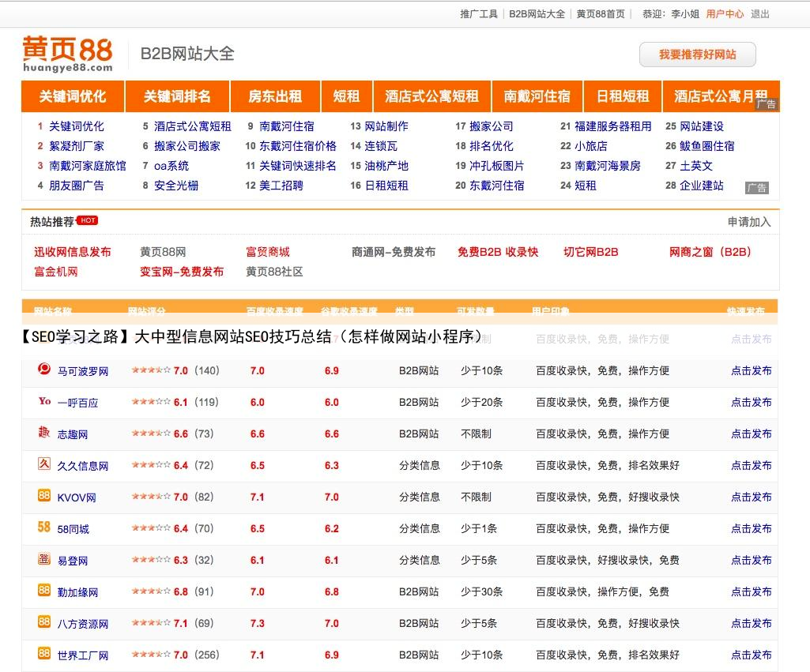Open the 迅收网信息发布 hot site link
The image size is (810, 672).
(x=72, y=252)
